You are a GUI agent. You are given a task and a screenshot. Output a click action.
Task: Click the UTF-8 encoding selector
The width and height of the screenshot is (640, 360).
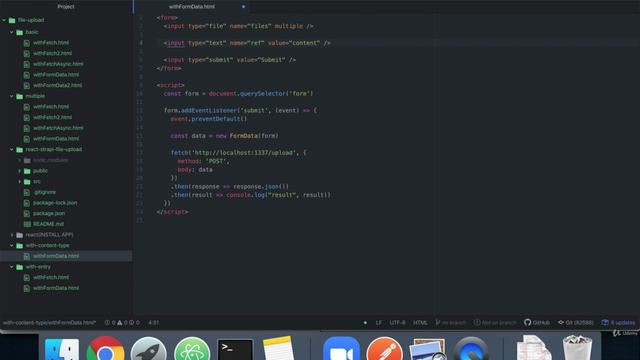397,322
